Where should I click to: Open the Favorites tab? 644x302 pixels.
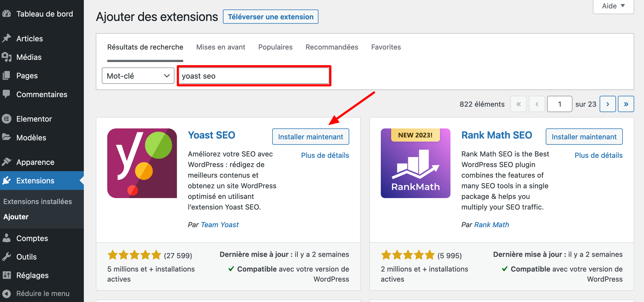[x=386, y=47]
